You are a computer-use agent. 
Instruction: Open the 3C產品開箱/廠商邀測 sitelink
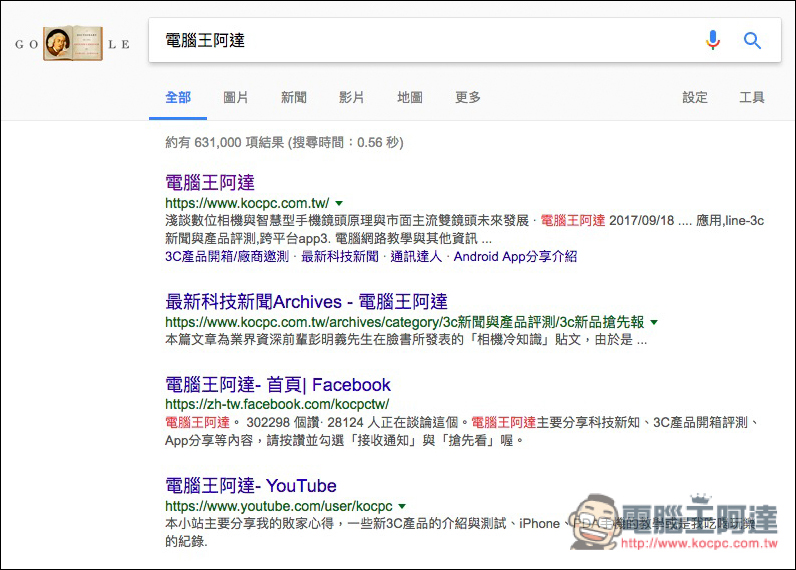tap(227, 256)
